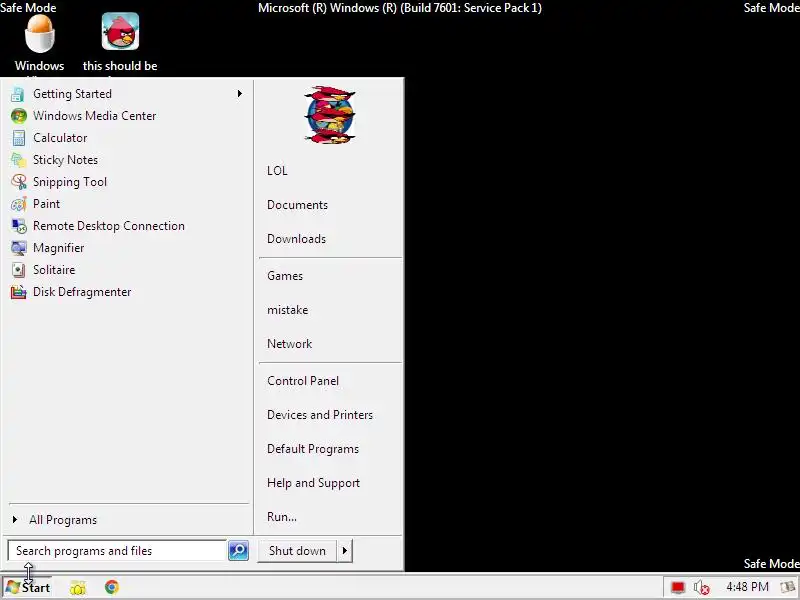The image size is (800, 600).
Task: Launch Disk Defragmenter icon
Action: coord(18,292)
